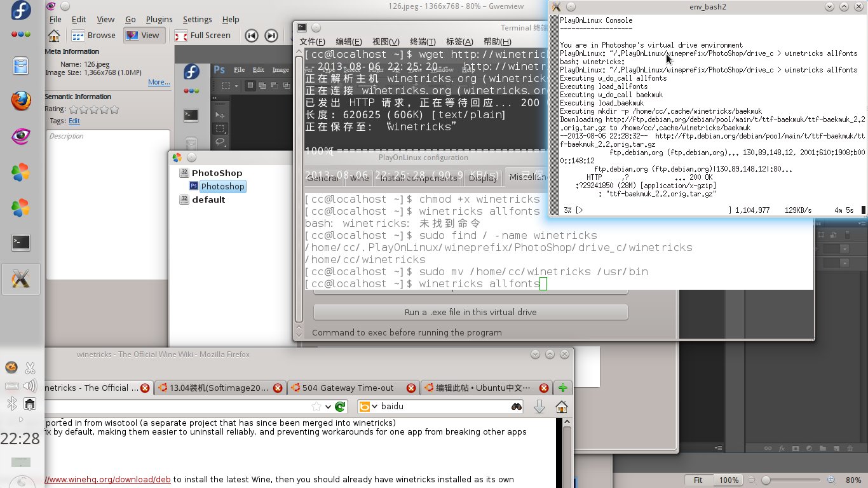
Task: Open the scissors clipboard tray icon
Action: [x=29, y=368]
